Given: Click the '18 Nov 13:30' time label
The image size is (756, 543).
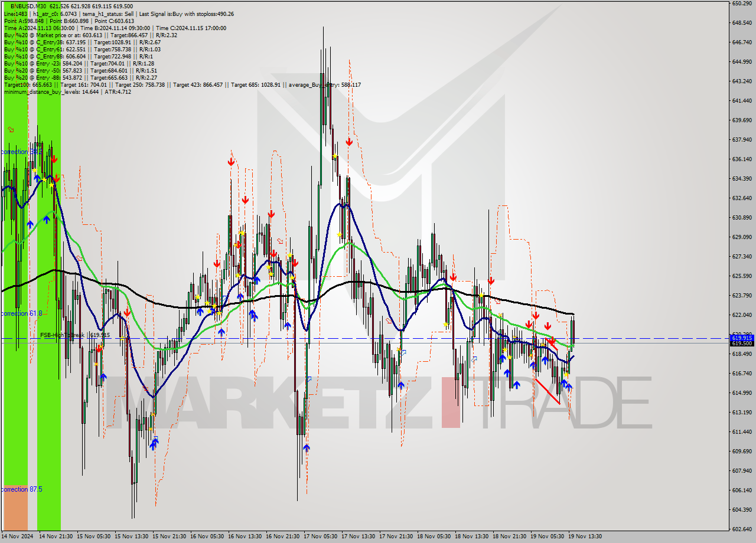Looking at the screenshot, I should pos(472,537).
